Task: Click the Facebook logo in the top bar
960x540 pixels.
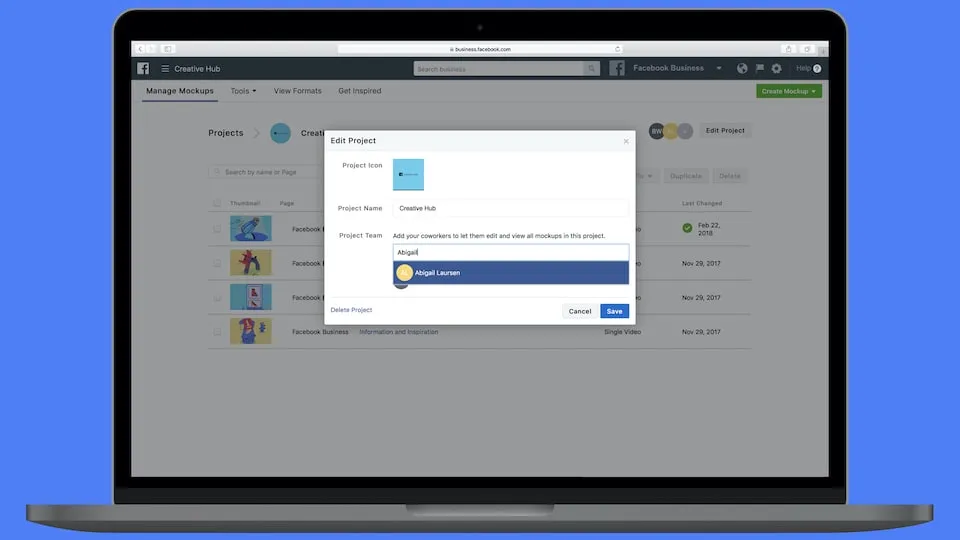Action: [x=143, y=69]
